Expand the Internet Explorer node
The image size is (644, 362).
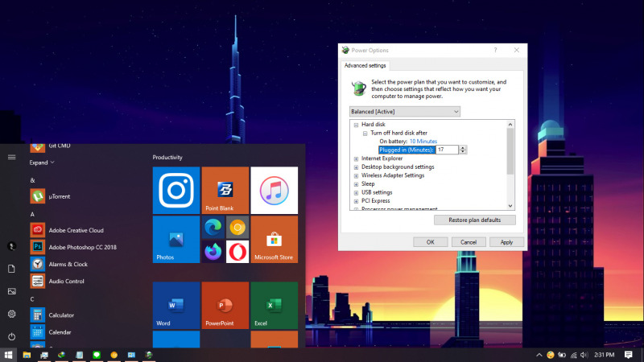tap(356, 158)
